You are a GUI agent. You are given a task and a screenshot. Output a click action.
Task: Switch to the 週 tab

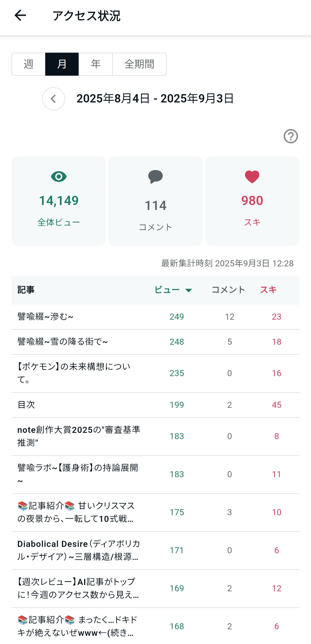29,64
